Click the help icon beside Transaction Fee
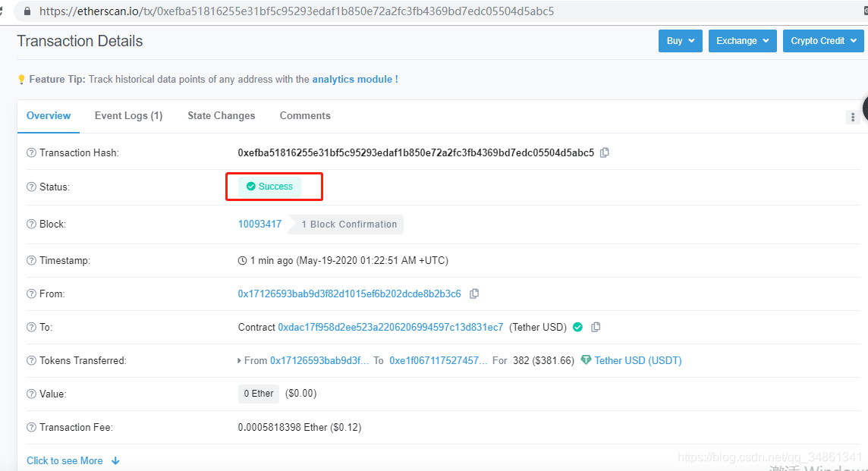 (x=32, y=427)
